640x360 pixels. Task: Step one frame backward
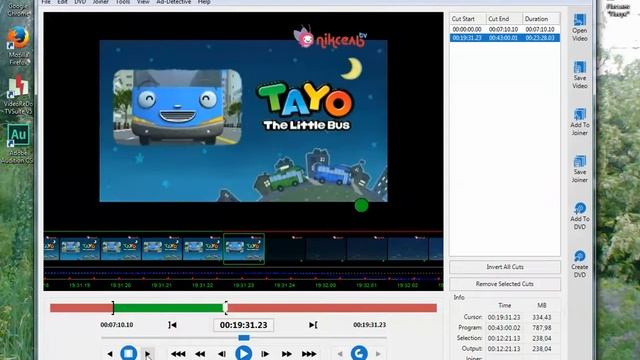coord(222,354)
